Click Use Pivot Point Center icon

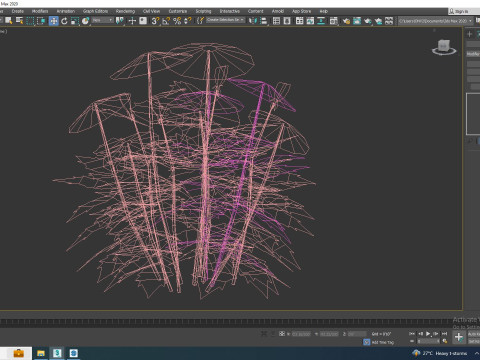(x=119, y=21)
